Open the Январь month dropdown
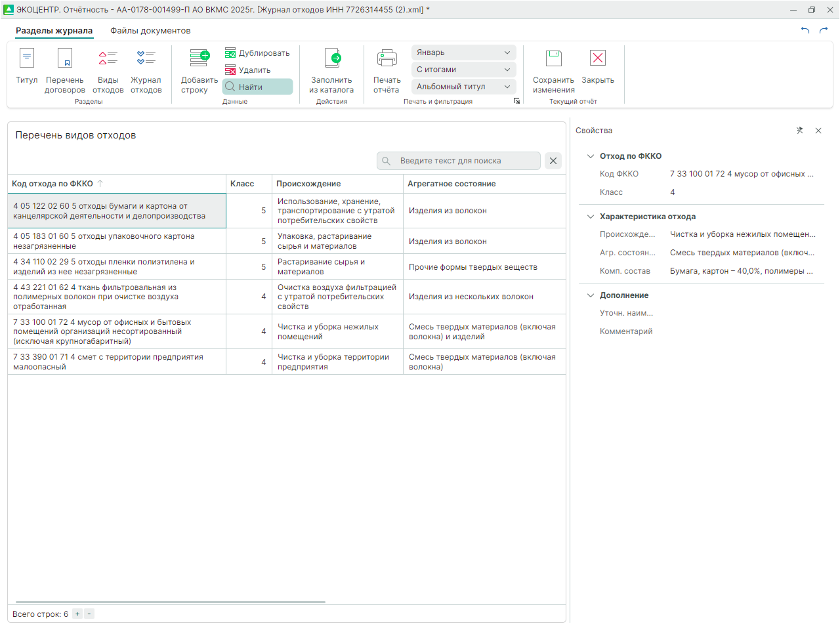Image resolution: width=840 pixels, height=630 pixels. pos(463,52)
